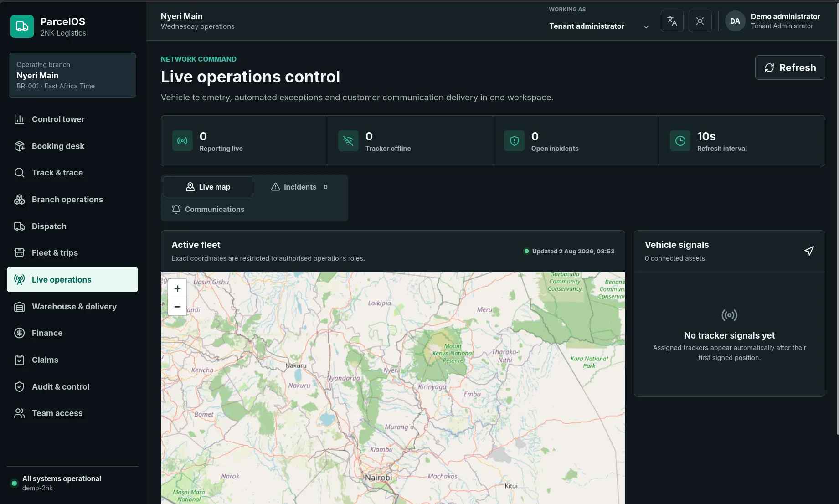Click Nakuru town label on map
The width and height of the screenshot is (839, 504).
(296, 365)
